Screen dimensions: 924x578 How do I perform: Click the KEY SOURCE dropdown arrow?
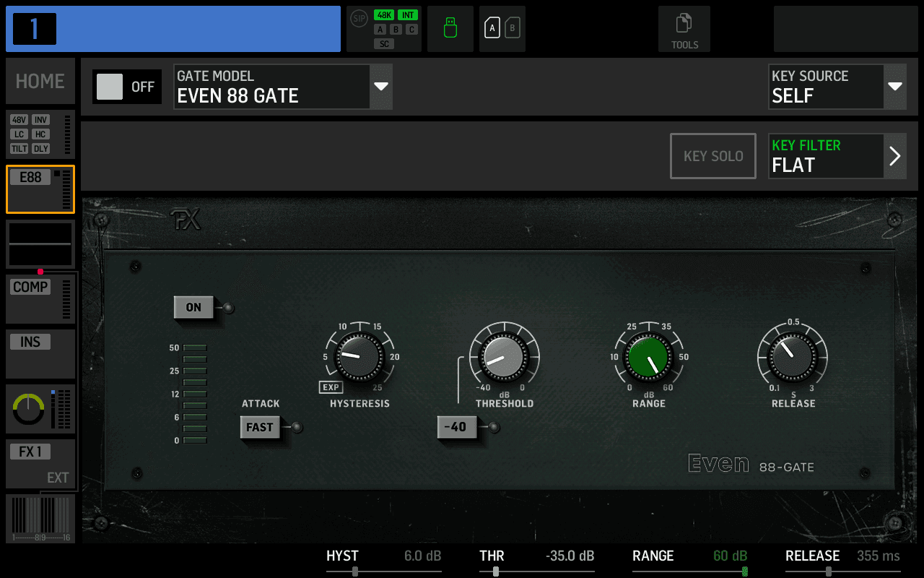pyautogui.click(x=895, y=87)
